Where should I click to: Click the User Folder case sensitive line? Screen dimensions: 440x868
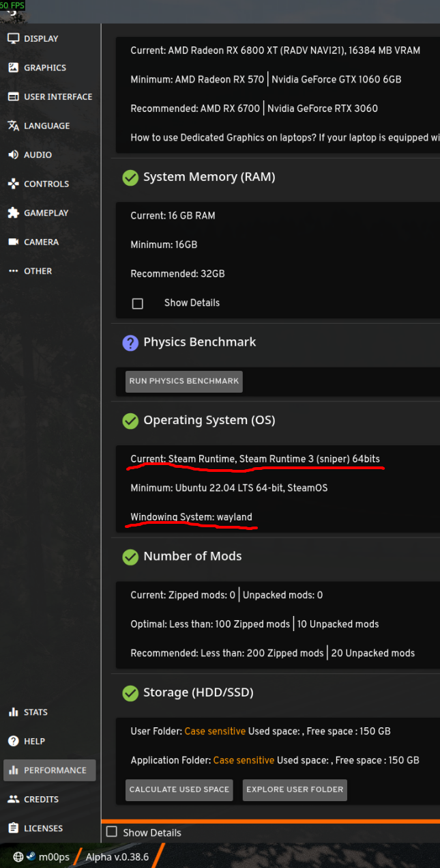click(x=261, y=731)
